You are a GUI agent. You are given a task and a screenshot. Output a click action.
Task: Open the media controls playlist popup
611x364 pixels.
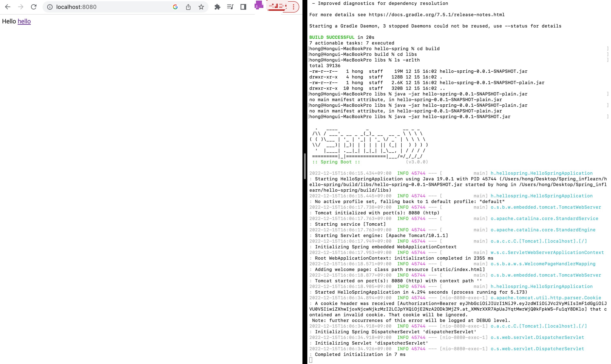230,7
